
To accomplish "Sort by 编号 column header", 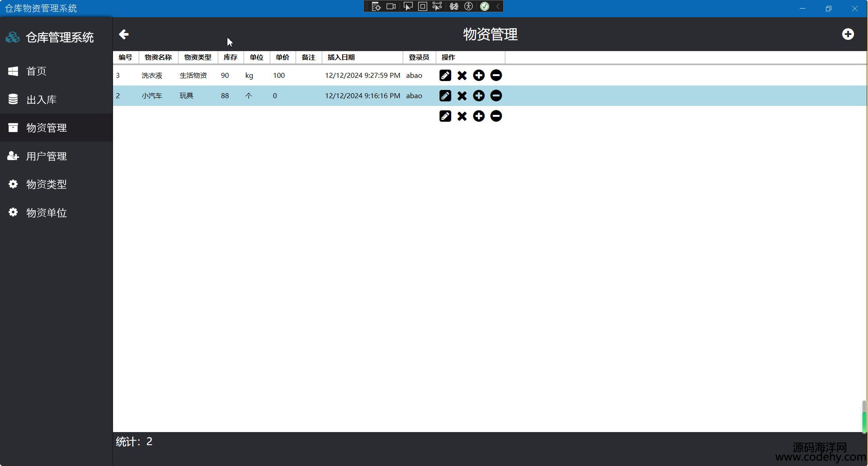I will click(x=126, y=57).
